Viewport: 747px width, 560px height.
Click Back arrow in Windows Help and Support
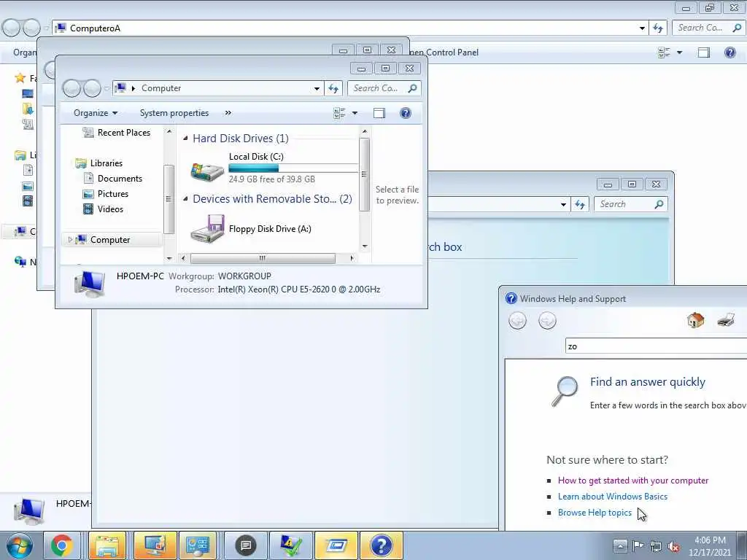pos(517,321)
